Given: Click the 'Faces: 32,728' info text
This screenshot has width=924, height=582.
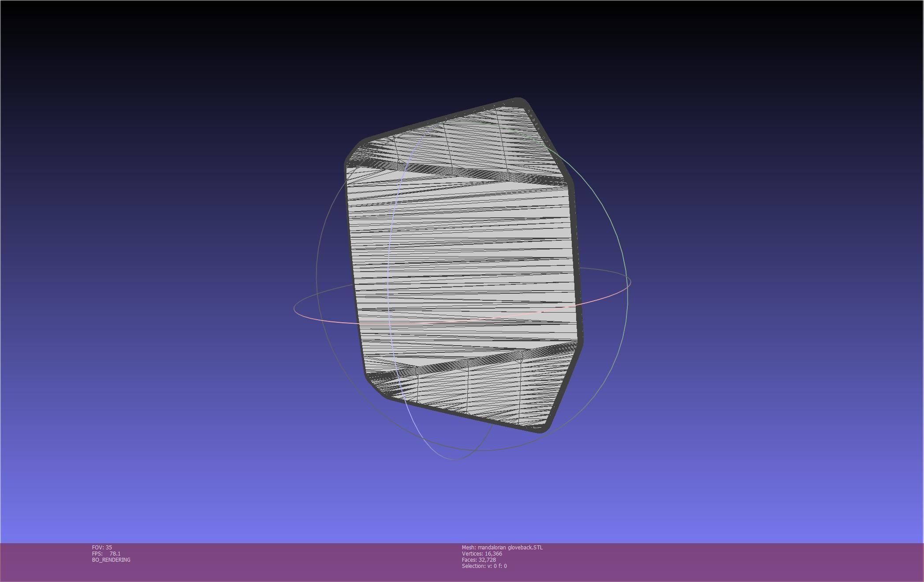Looking at the screenshot, I should [479, 560].
